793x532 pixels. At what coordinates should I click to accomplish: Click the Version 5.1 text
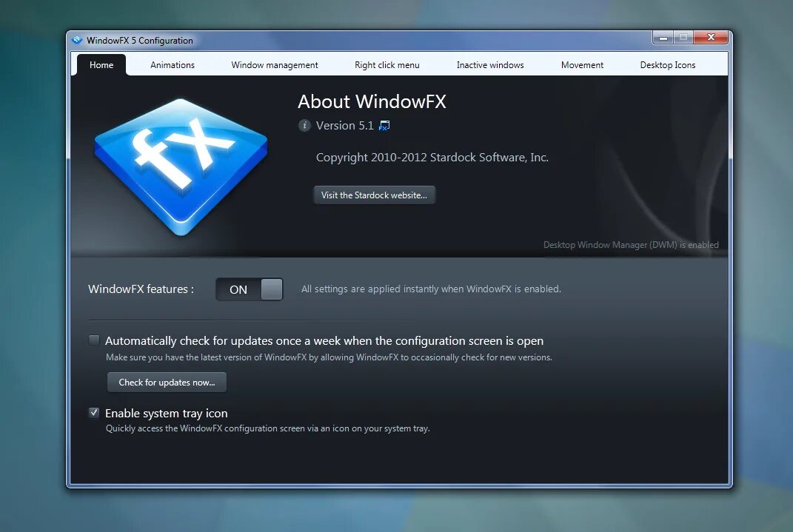pos(345,125)
